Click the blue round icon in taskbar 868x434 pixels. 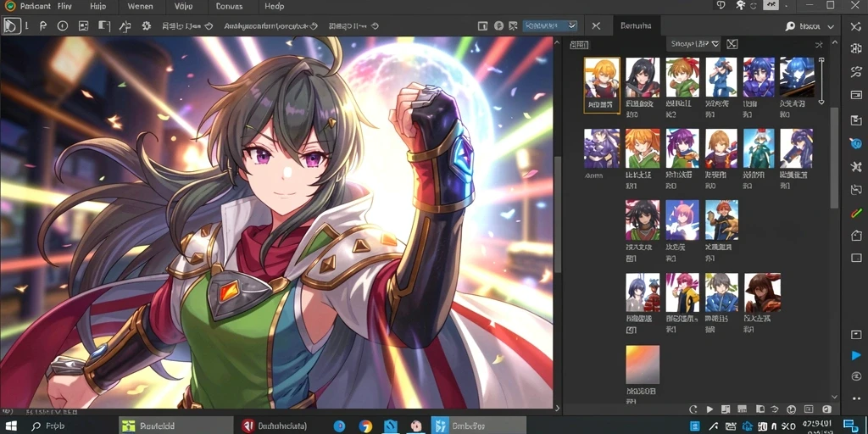339,426
